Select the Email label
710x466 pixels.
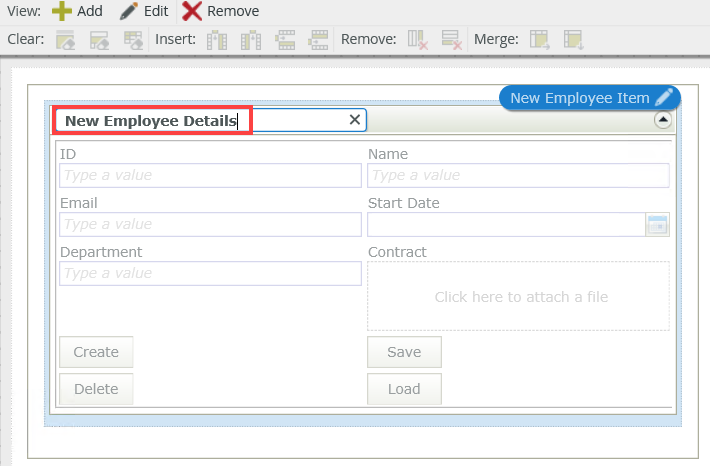click(x=79, y=203)
